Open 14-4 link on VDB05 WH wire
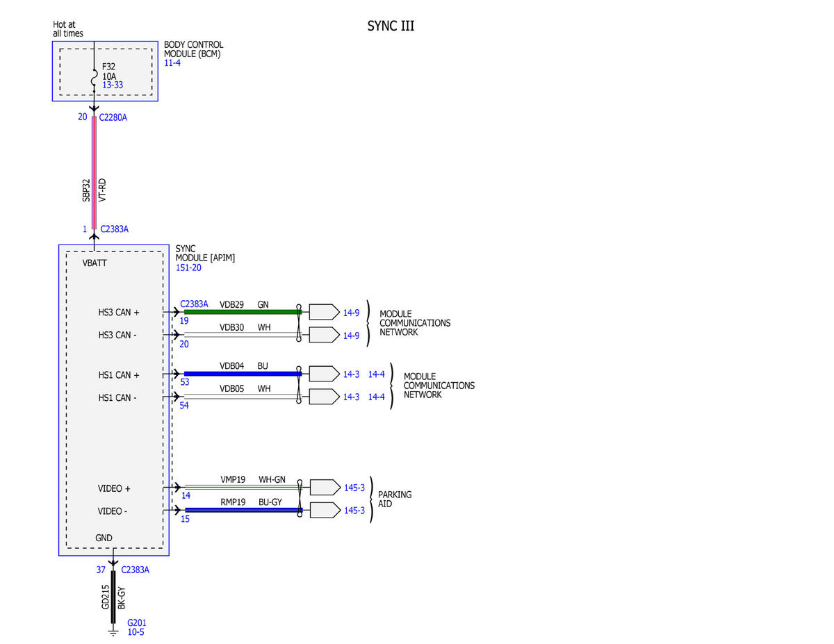 point(376,397)
